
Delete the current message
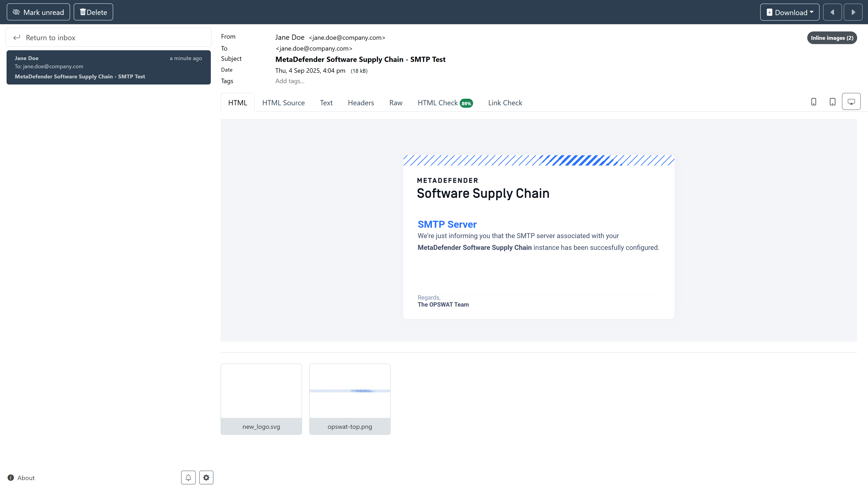pos(93,12)
